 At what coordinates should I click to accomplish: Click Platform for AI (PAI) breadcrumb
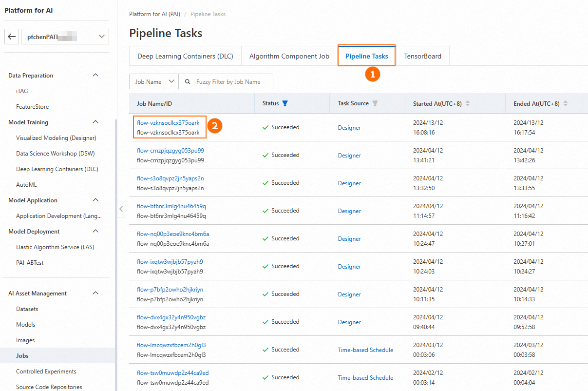[x=154, y=14]
